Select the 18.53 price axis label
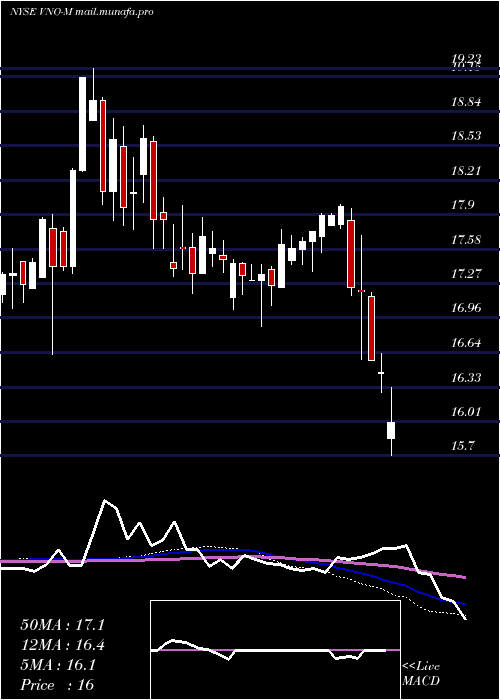The height and width of the screenshot is (700, 500). [x=466, y=136]
